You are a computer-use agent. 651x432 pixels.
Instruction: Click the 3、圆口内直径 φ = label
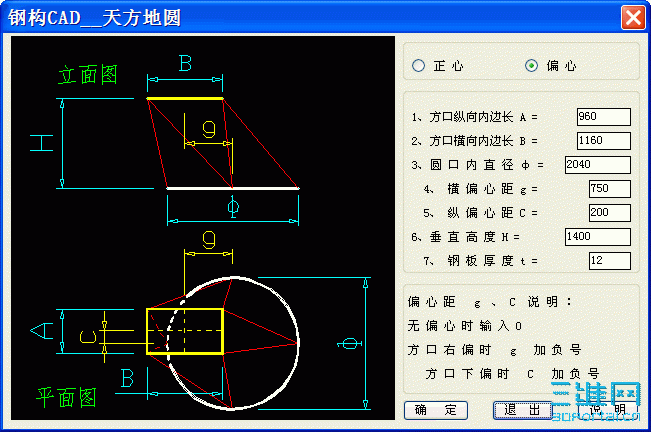tap(477, 165)
